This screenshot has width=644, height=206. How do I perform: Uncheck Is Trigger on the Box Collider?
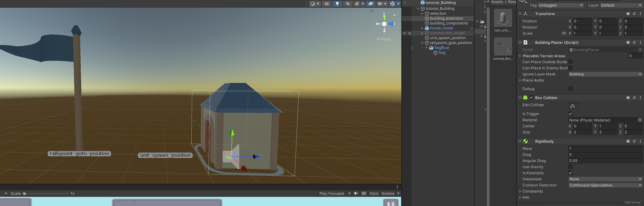570,114
